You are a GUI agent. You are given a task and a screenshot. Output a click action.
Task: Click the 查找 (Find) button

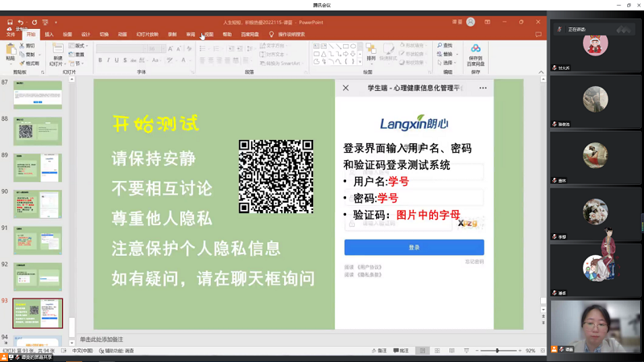click(445, 46)
